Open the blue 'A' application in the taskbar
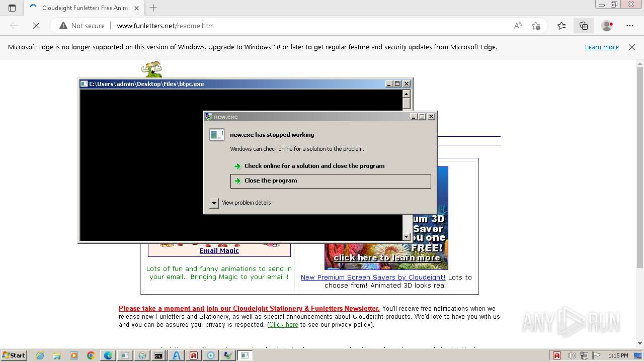 177,355
